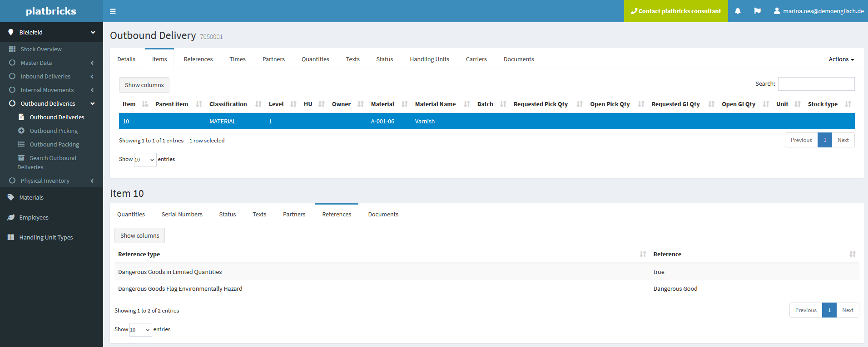
Task: Click Handling Unit Types icon
Action: coord(11,237)
